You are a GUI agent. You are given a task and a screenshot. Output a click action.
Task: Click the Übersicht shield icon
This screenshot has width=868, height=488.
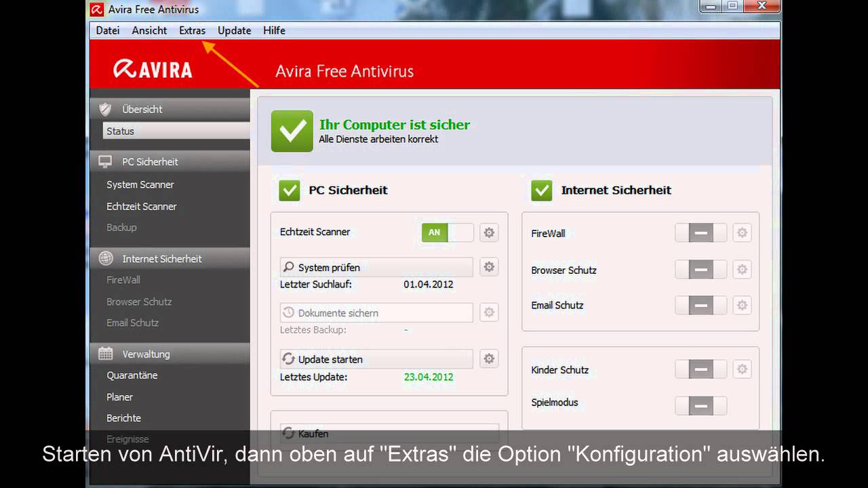click(105, 109)
